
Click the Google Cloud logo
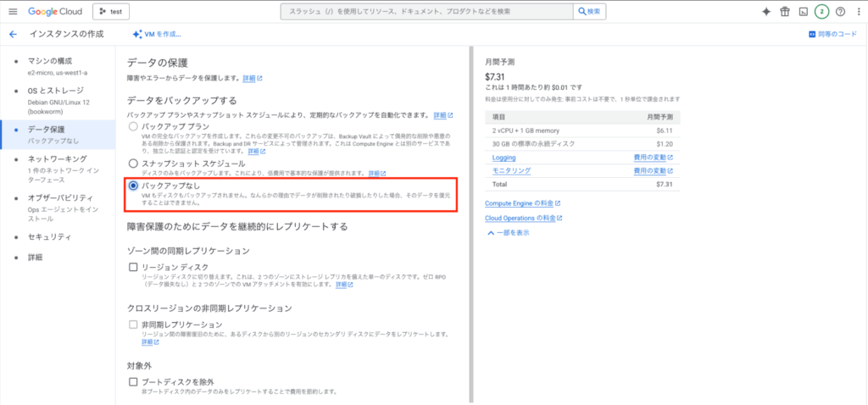pos(55,12)
